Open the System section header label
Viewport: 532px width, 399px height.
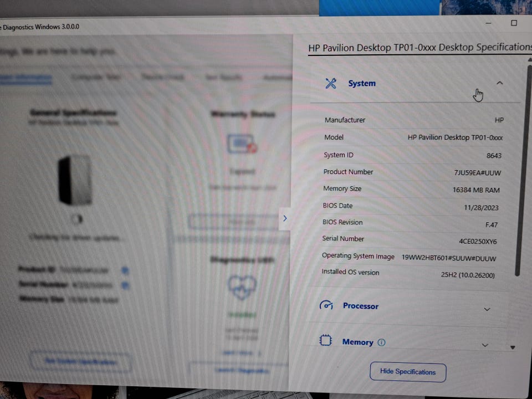[x=362, y=84]
